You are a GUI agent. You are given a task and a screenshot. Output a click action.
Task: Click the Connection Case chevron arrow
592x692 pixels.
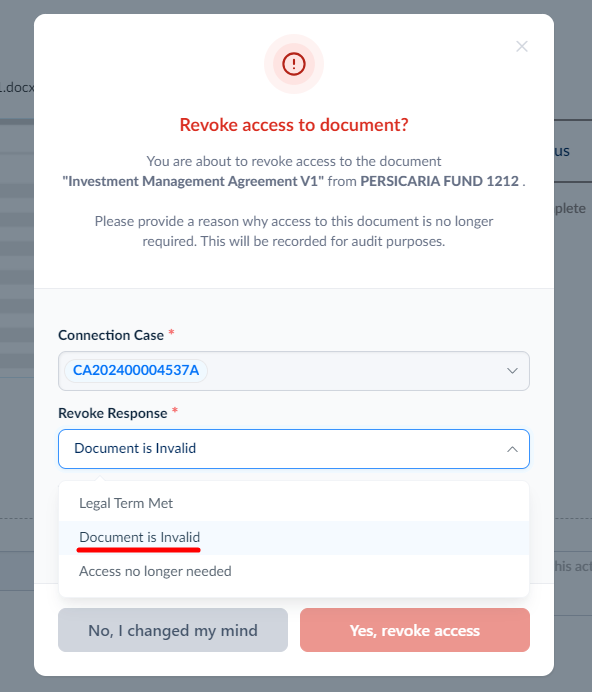512,371
